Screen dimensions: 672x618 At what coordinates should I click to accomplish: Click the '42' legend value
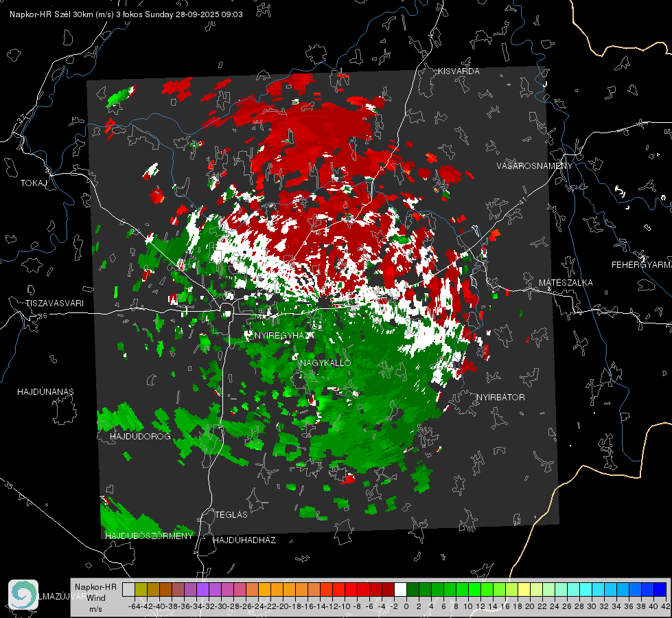pos(665,606)
